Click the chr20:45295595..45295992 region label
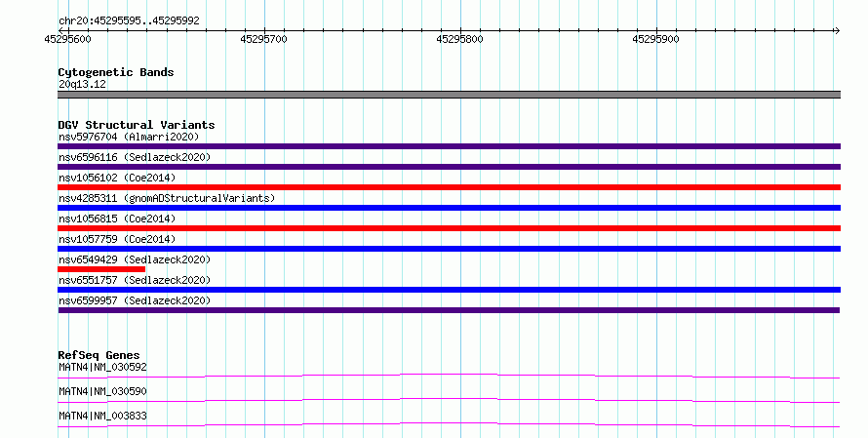This screenshot has width=868, height=438. click(x=129, y=20)
